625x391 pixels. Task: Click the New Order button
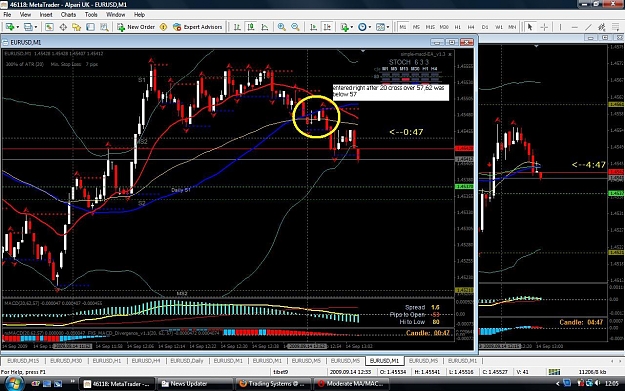[x=136, y=27]
